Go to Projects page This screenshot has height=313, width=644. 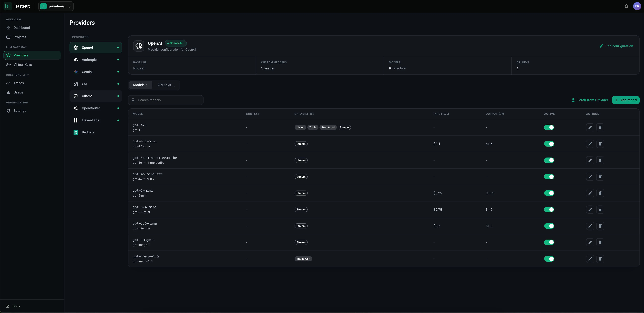coord(32,37)
